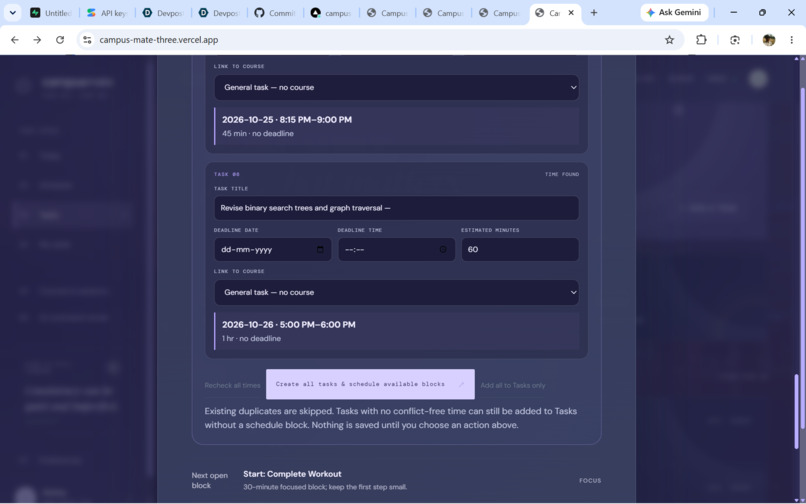806x504 pixels.
Task: Click the Deadline Date dd-mm-yyyy field
Action: click(x=272, y=249)
